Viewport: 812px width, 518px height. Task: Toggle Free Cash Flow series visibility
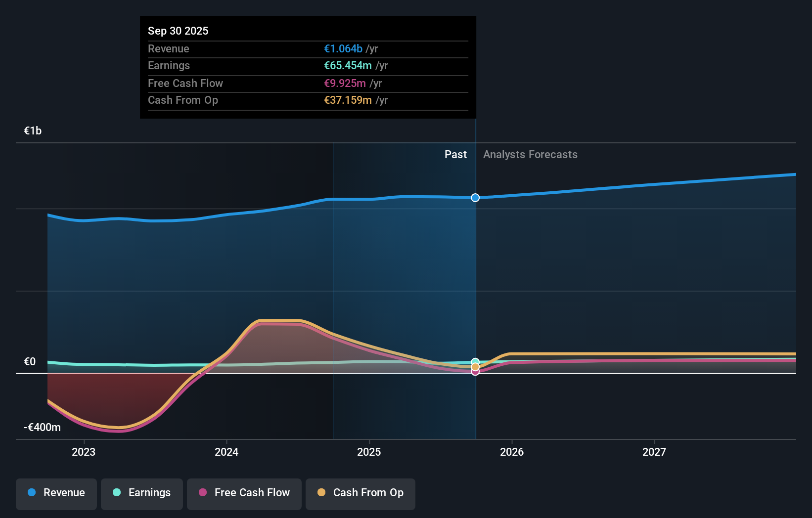click(244, 493)
